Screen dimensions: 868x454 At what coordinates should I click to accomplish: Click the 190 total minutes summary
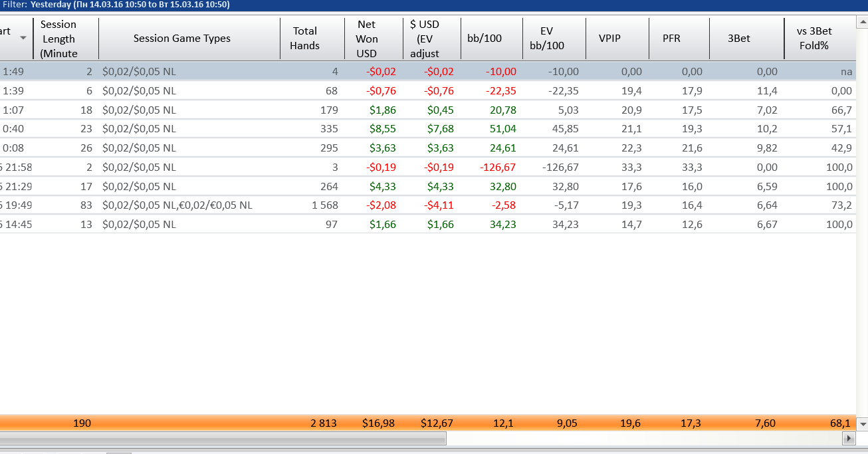82,423
